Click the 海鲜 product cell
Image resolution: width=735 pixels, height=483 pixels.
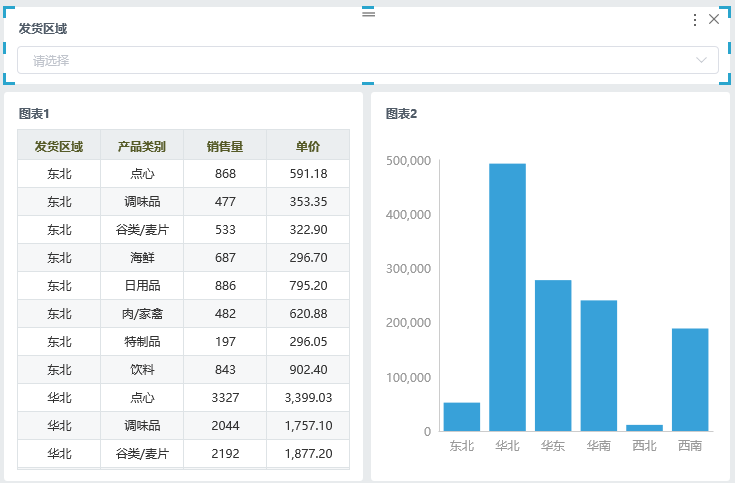point(142,258)
